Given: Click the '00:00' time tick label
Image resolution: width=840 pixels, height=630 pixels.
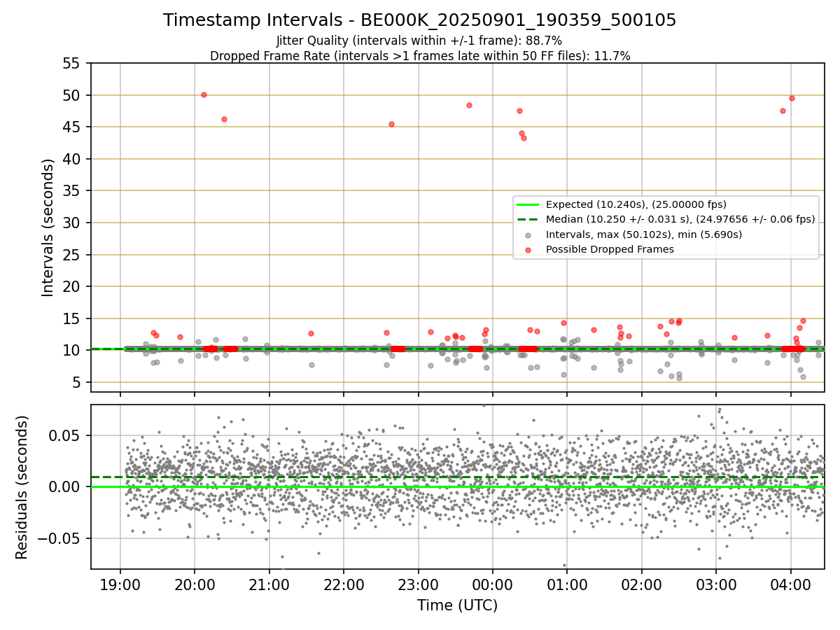Looking at the screenshot, I should (x=493, y=584).
